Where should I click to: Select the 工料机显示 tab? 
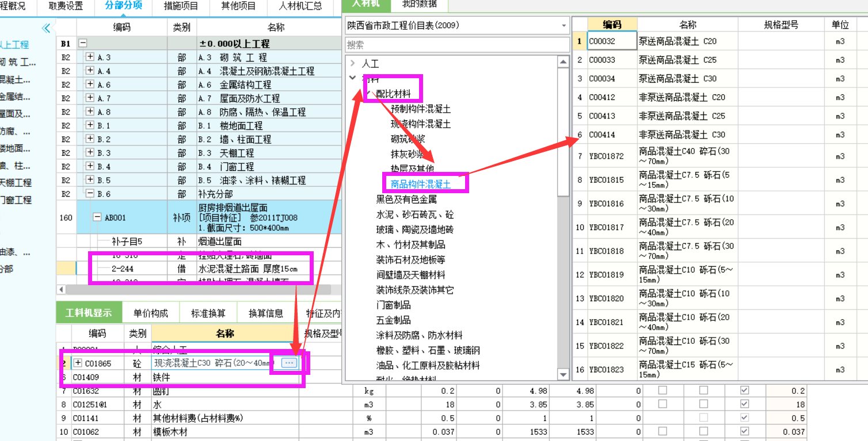(x=89, y=313)
